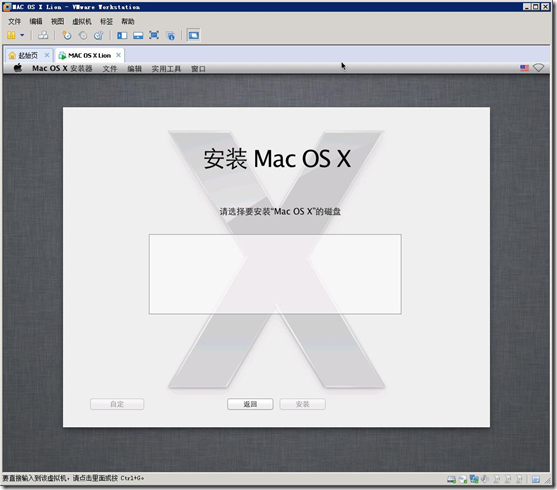Open the Mac OS X 安装器 menu
Screen dimensions: 557x490
coord(62,68)
